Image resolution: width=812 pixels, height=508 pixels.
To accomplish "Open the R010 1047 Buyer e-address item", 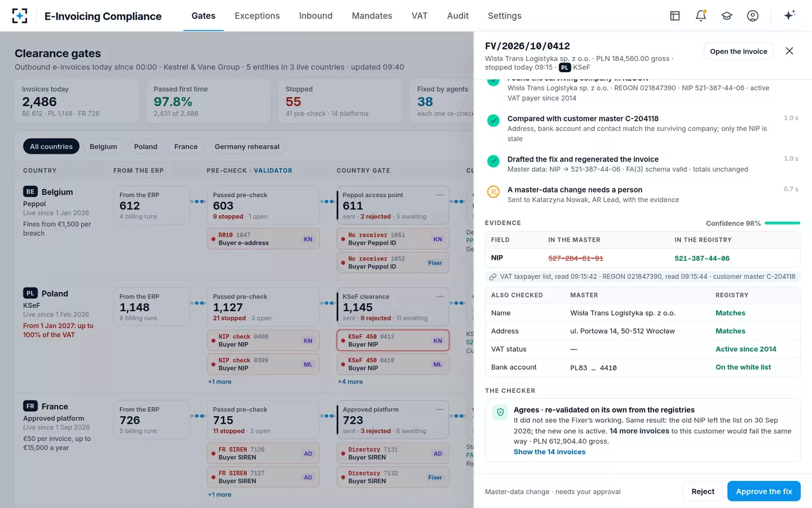I will (263, 239).
